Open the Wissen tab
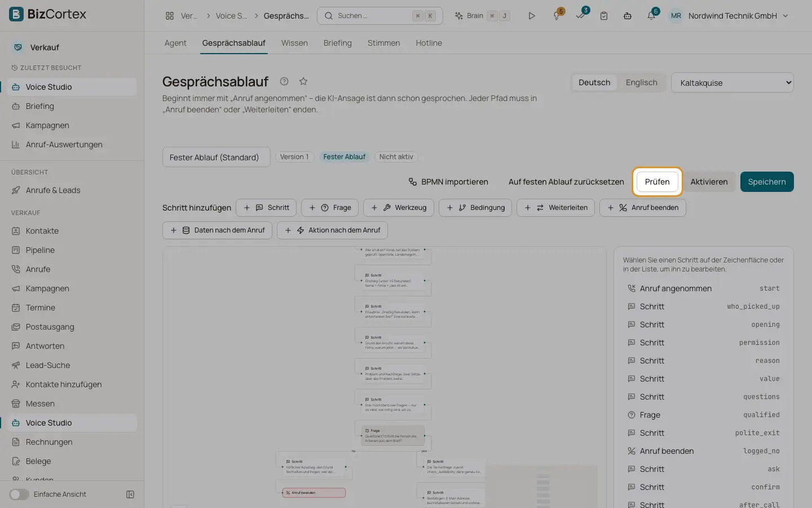Viewport: 812px width, 508px height. (x=294, y=43)
